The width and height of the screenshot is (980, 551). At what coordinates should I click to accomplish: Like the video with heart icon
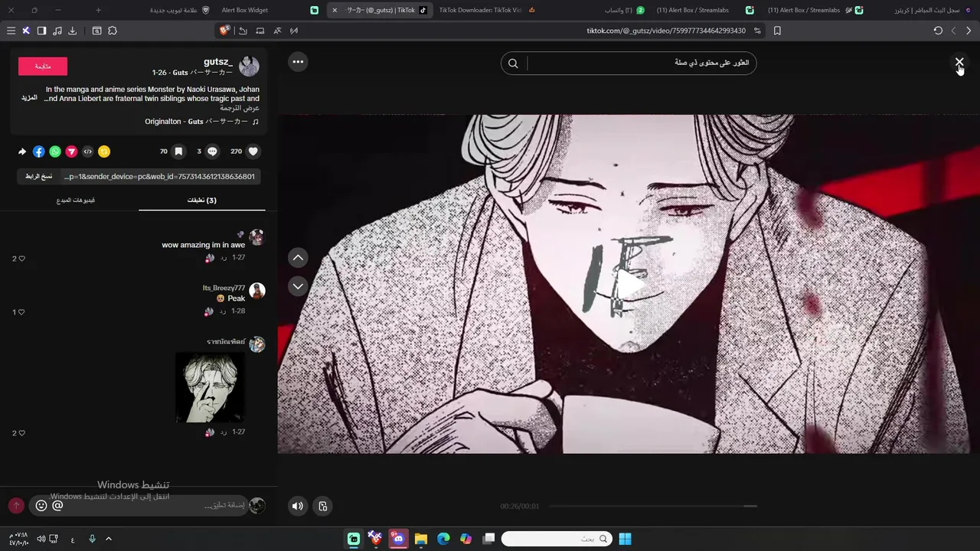pos(253,152)
